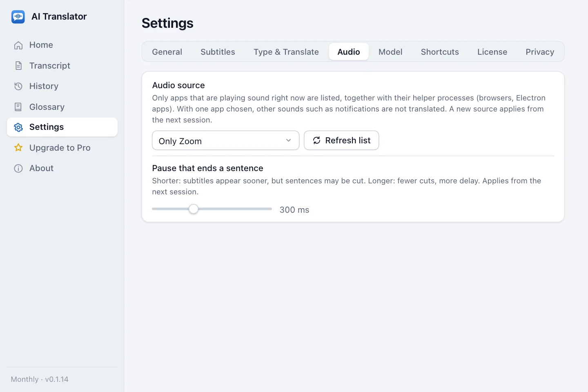Viewport: 588px width, 392px height.
Task: Click the Settings page title
Action: [x=167, y=23]
